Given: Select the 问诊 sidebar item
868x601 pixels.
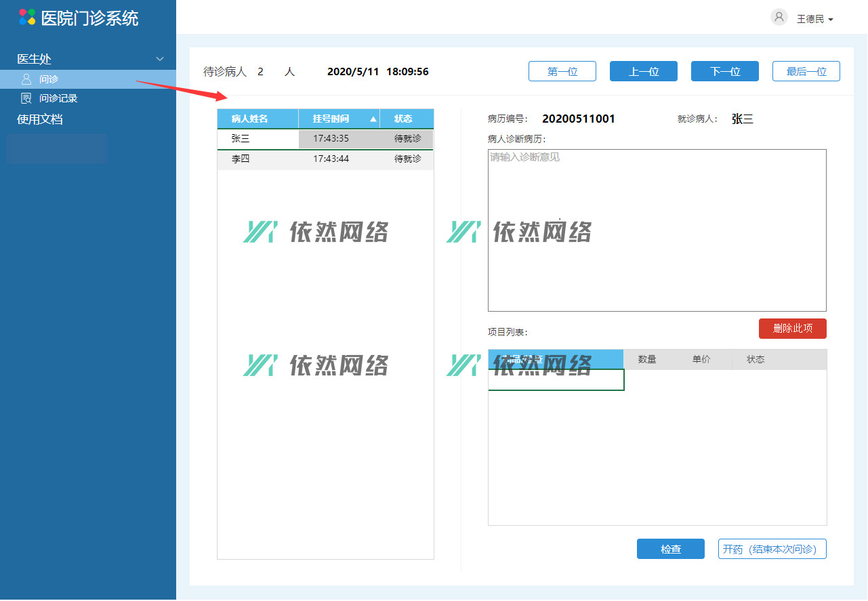Looking at the screenshot, I should coord(49,79).
